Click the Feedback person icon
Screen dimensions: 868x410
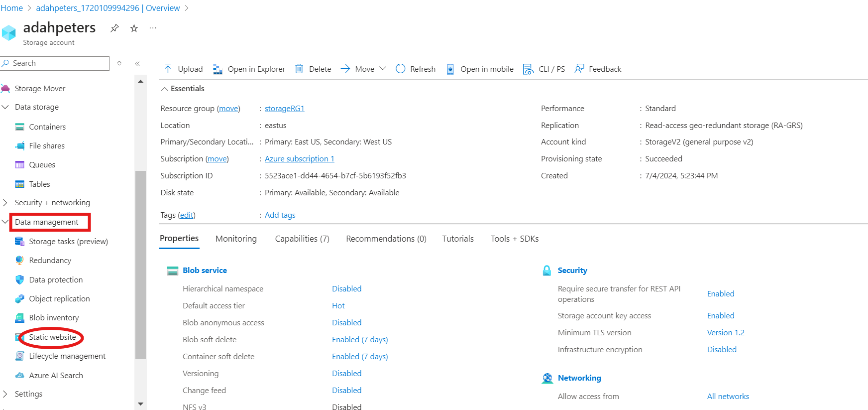click(579, 69)
